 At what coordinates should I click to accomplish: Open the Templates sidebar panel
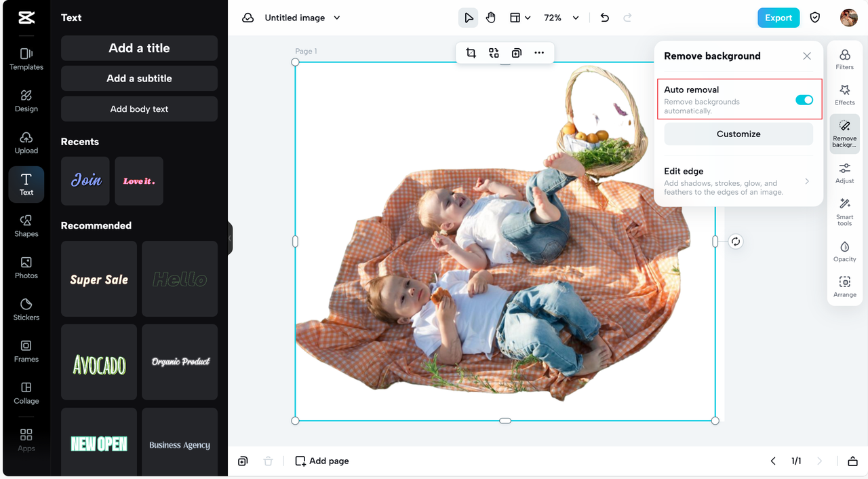[26, 59]
